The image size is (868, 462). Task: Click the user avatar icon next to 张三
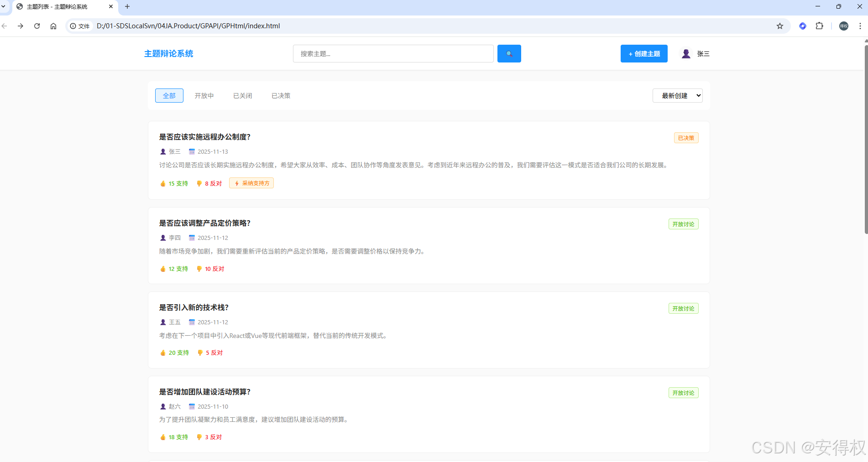(x=685, y=53)
